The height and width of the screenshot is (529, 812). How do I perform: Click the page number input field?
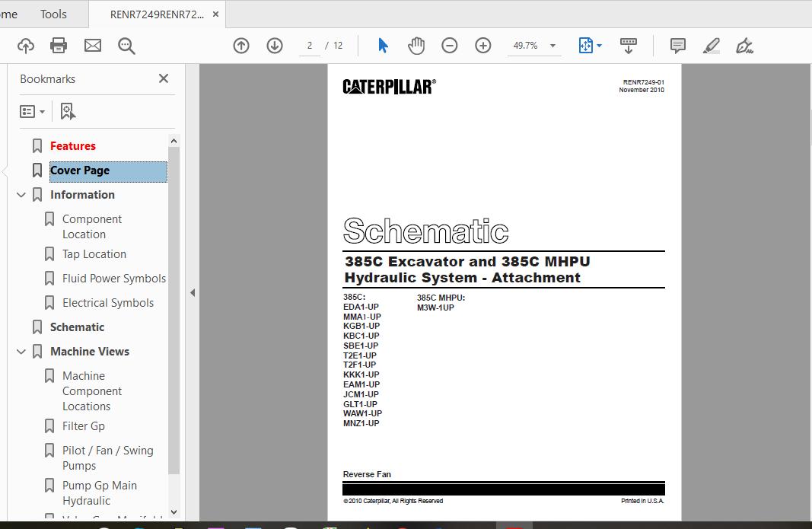[x=310, y=46]
